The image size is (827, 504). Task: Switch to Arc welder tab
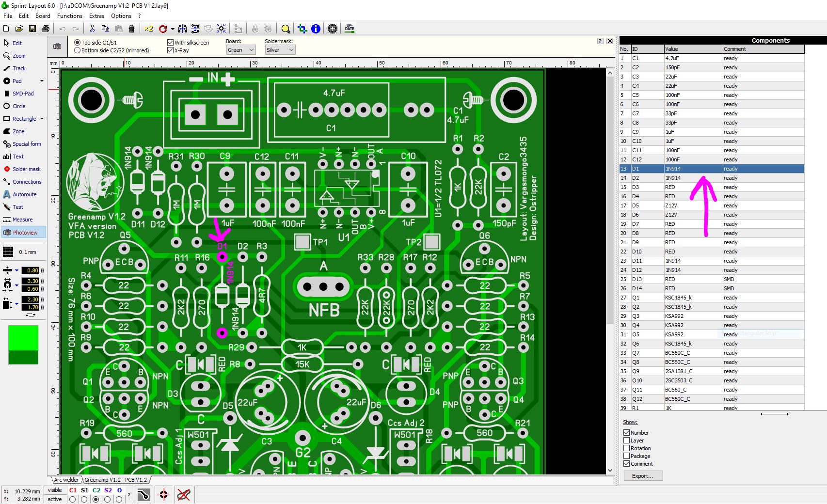pos(66,480)
